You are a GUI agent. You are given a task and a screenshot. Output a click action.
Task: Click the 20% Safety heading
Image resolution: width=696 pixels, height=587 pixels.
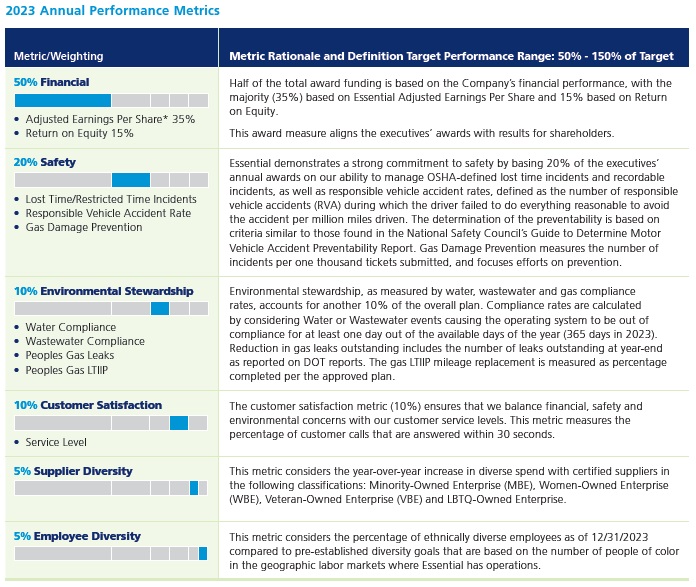[44, 162]
